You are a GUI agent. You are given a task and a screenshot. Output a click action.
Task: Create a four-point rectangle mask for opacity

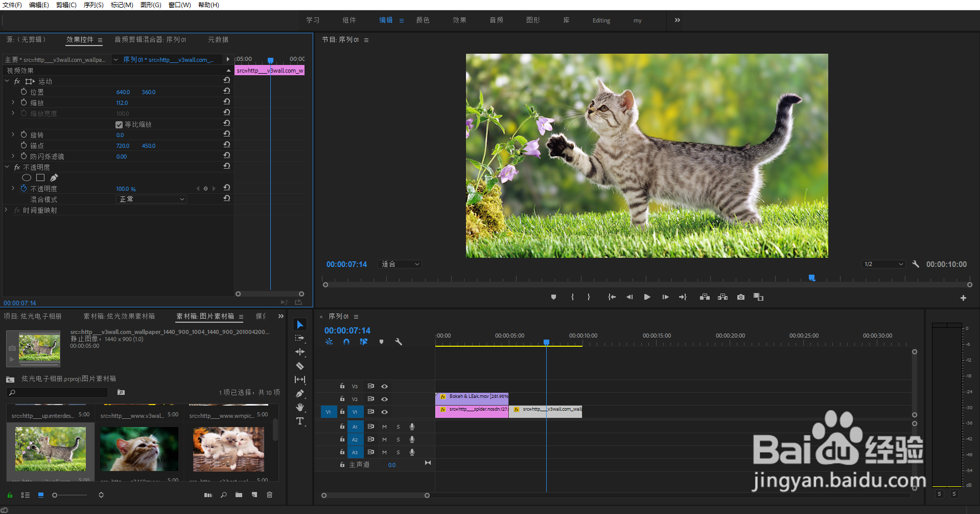40,177
